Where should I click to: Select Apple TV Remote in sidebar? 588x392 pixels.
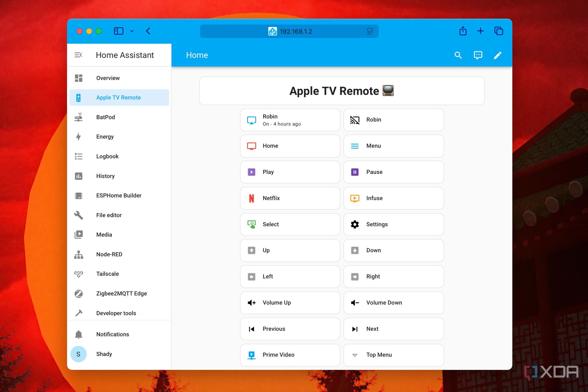pyautogui.click(x=119, y=97)
